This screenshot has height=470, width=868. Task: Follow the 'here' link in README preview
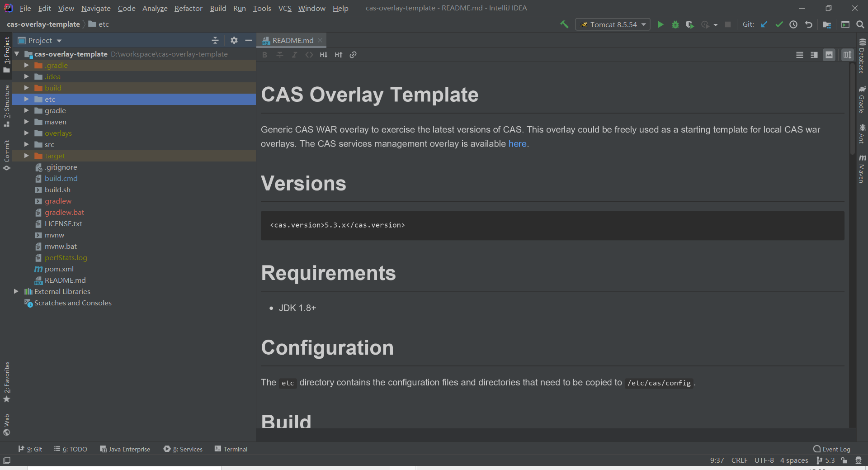[x=517, y=144]
